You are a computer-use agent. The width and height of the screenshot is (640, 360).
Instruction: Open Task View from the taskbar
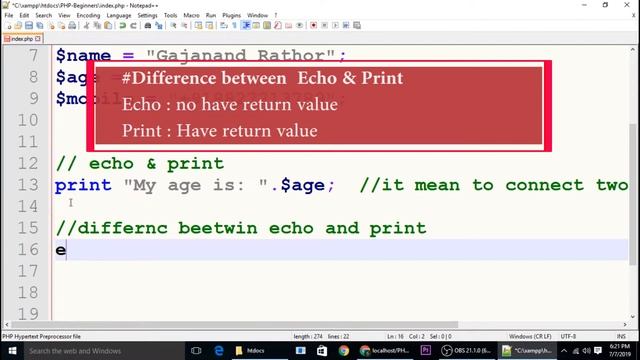pos(196,351)
